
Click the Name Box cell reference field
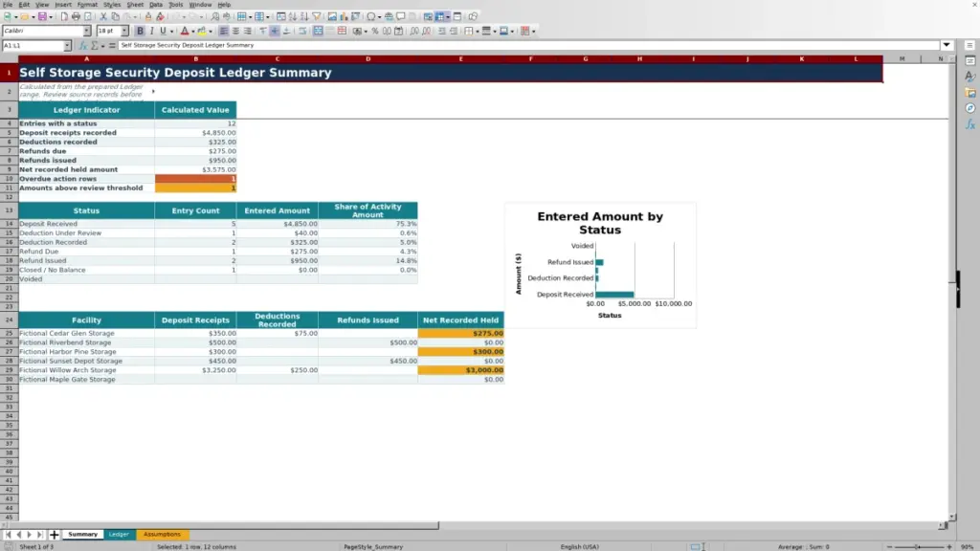click(33, 45)
